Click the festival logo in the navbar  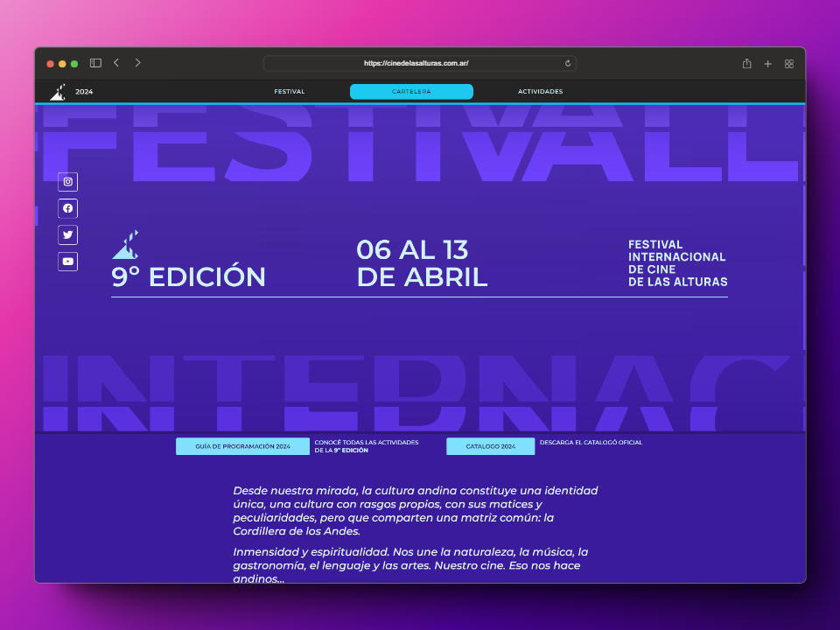pos(58,91)
